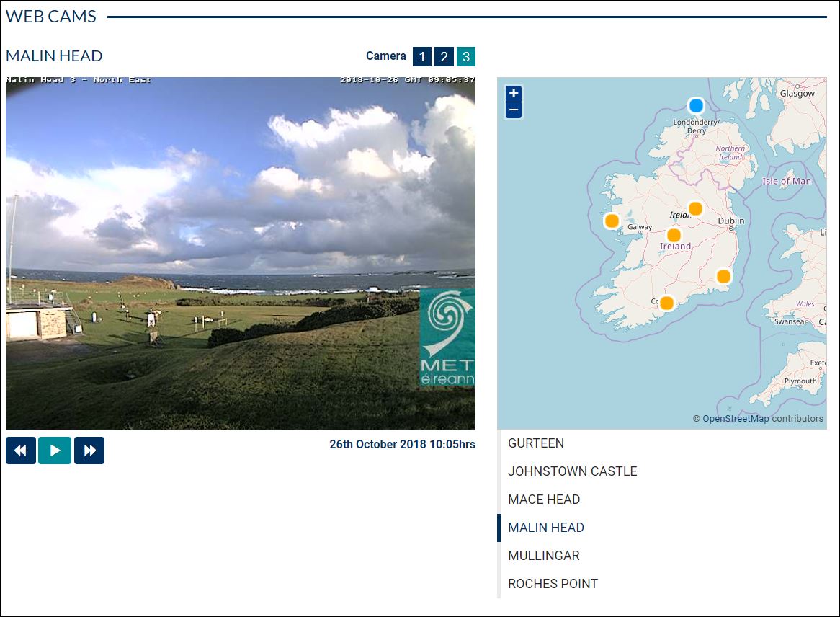Select Mace Head from station list

tap(544, 500)
